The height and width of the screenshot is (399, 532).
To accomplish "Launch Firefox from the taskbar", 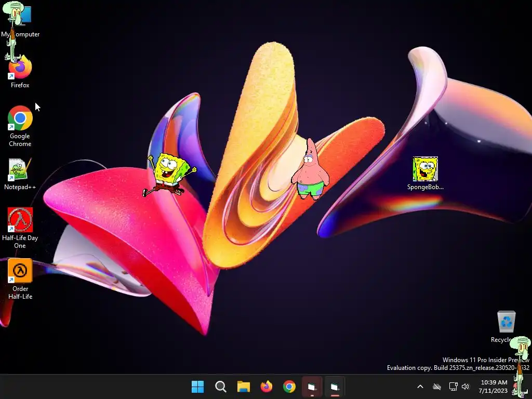I will coord(267,387).
